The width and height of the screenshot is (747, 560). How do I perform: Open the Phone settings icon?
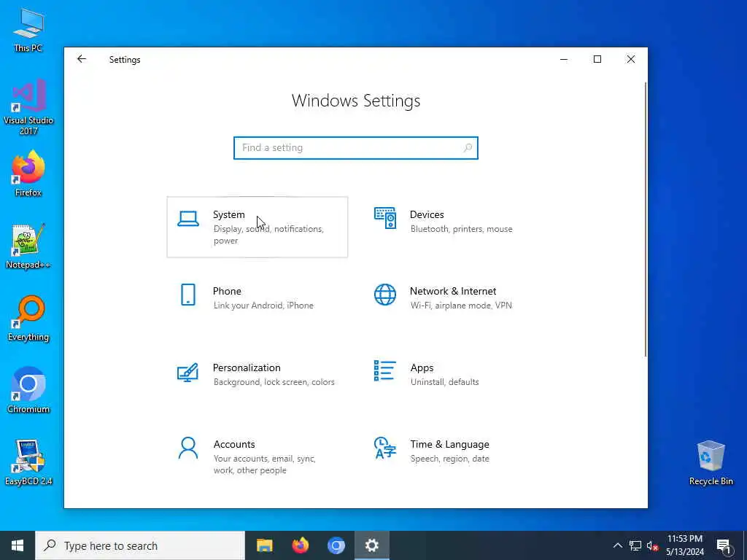point(188,295)
